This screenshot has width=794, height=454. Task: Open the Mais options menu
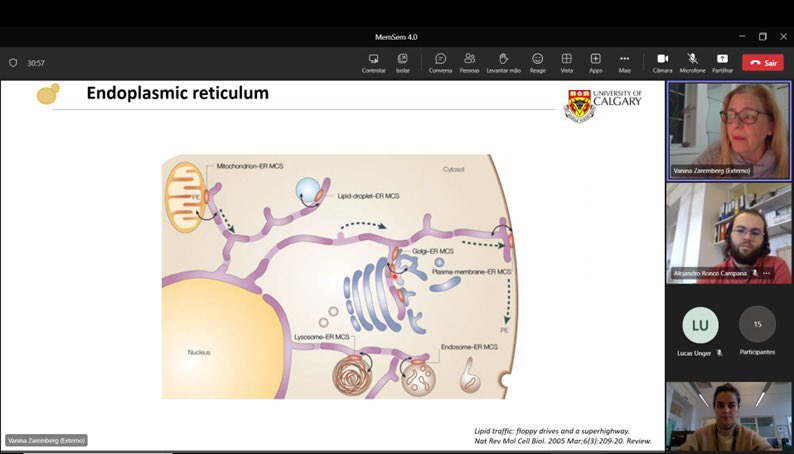(x=624, y=63)
